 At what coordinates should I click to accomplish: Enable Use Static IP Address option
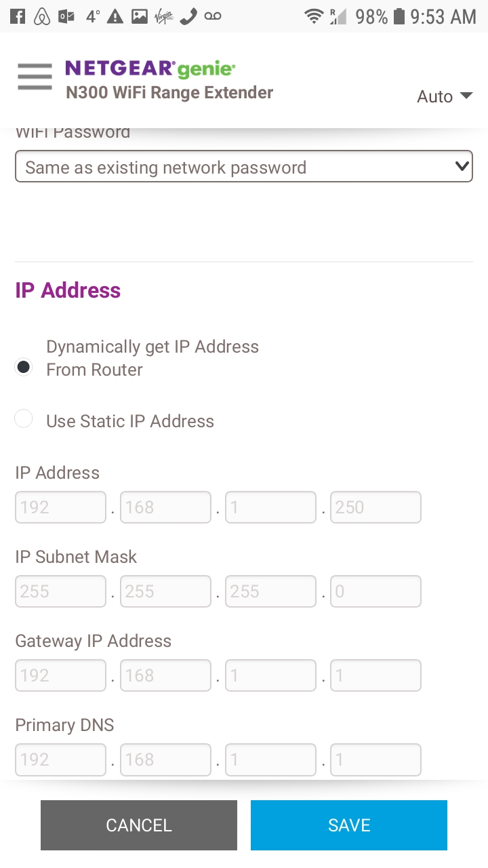coord(23,418)
